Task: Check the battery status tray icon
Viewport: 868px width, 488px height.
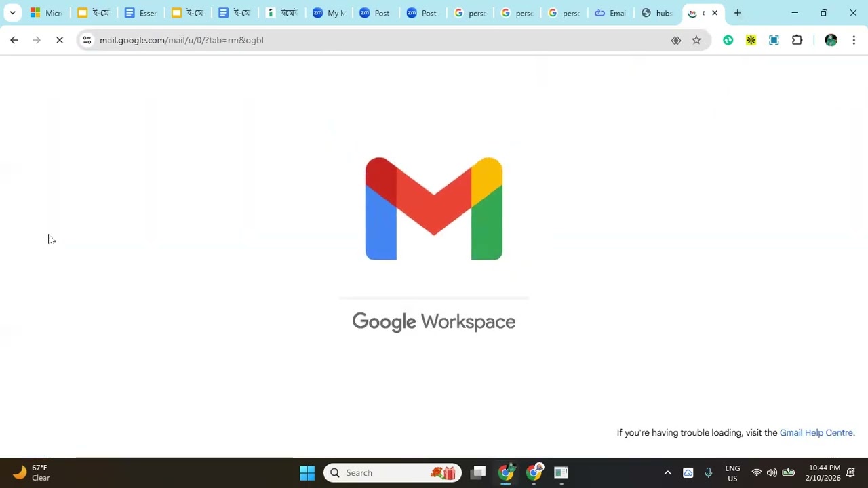Action: point(788,472)
